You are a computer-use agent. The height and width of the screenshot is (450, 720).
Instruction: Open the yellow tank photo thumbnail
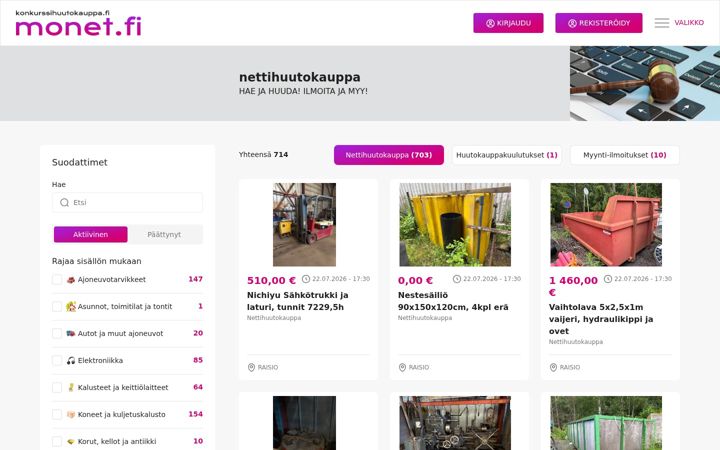point(455,225)
